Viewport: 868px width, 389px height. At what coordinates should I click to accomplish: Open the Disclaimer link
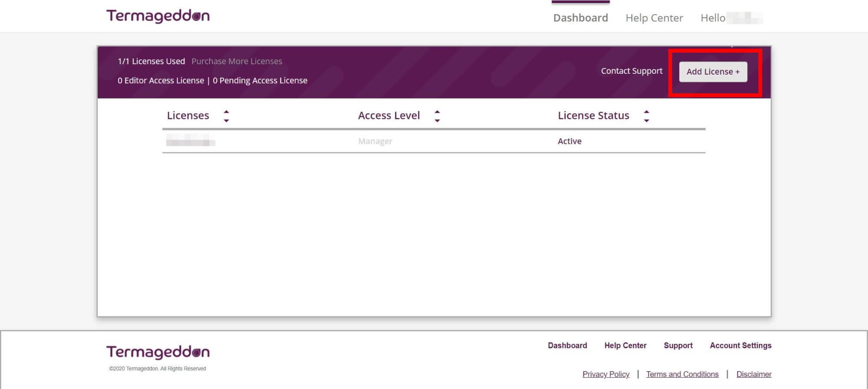[x=754, y=374]
